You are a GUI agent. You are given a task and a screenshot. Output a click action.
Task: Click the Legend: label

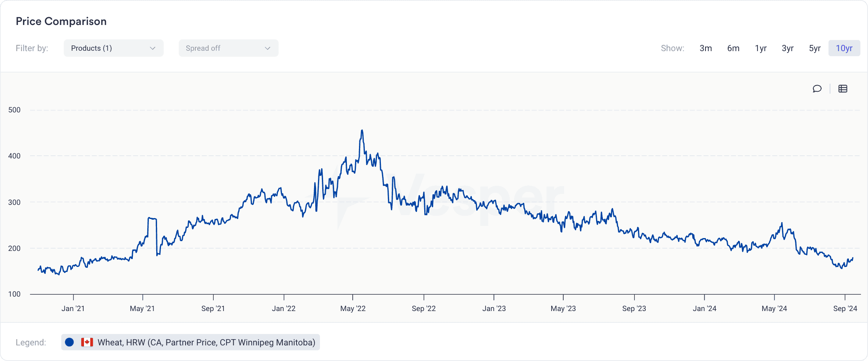point(31,342)
